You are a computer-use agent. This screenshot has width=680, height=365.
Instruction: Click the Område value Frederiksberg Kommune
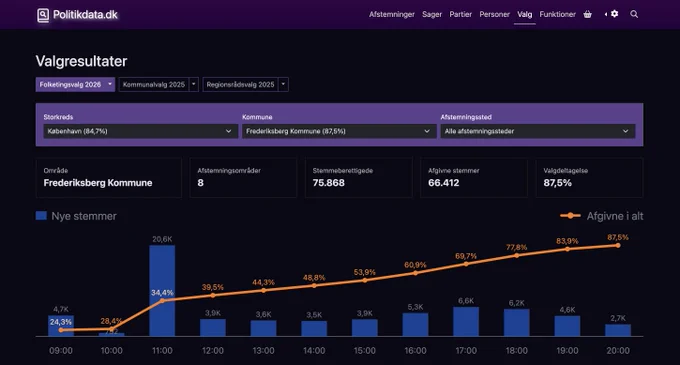pyautogui.click(x=98, y=183)
